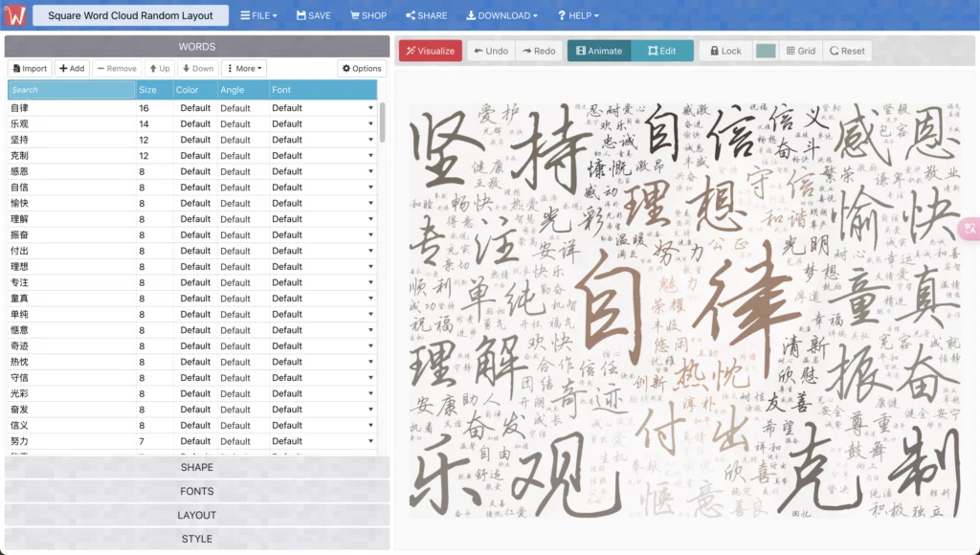Open the DOWNLOAD menu
This screenshot has height=555, width=980.
[x=501, y=15]
